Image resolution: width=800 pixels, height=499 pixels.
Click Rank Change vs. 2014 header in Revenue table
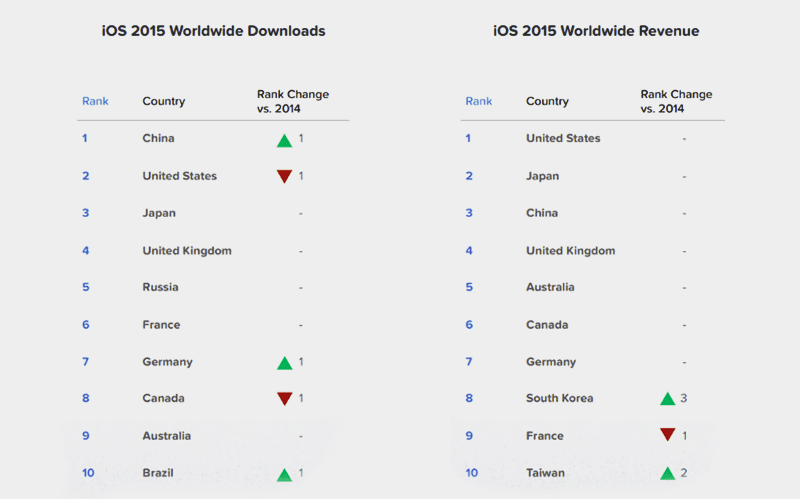pos(677,101)
